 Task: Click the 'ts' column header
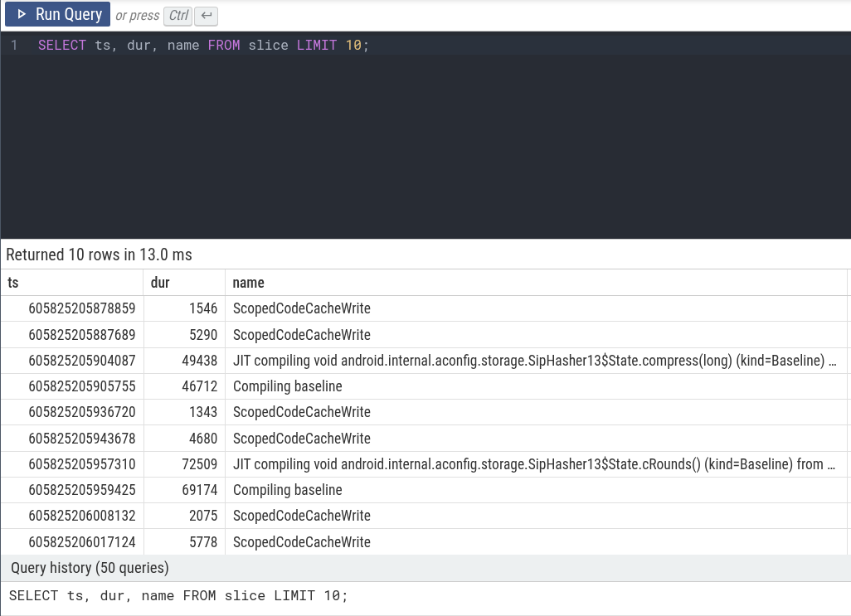(x=13, y=283)
